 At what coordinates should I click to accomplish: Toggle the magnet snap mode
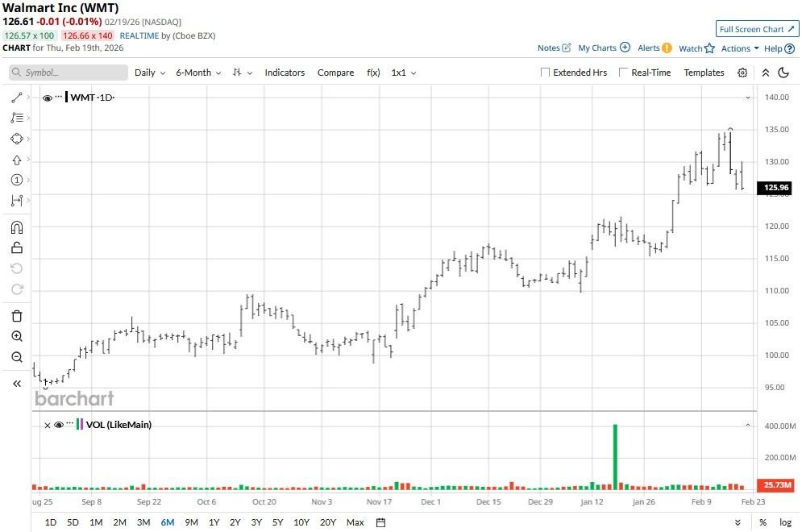click(16, 227)
